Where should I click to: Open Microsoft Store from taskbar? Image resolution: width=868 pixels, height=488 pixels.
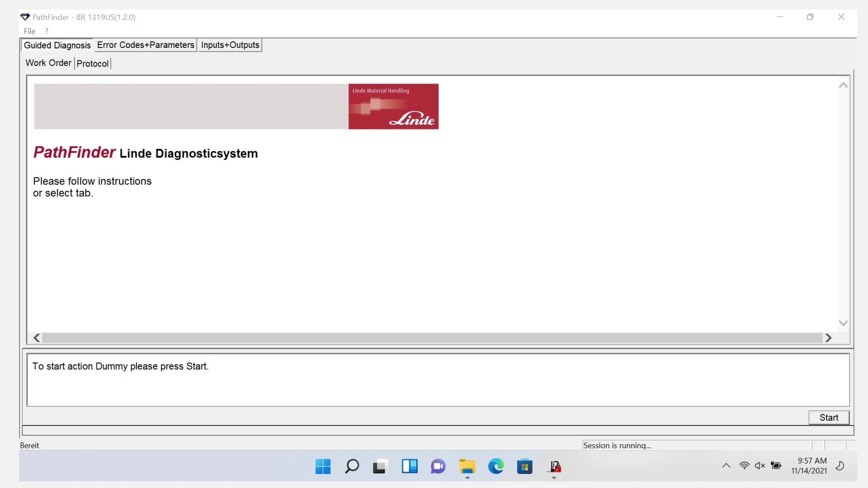pos(524,466)
